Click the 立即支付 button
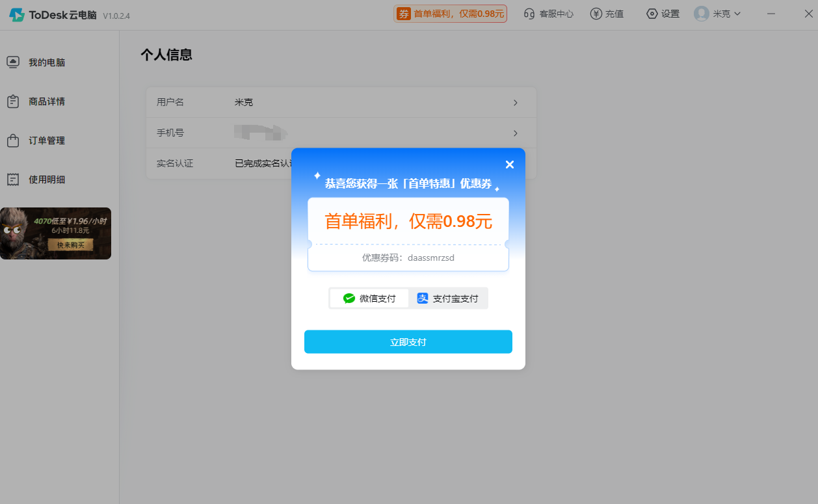Screen dimensions: 818x504 tap(408, 342)
